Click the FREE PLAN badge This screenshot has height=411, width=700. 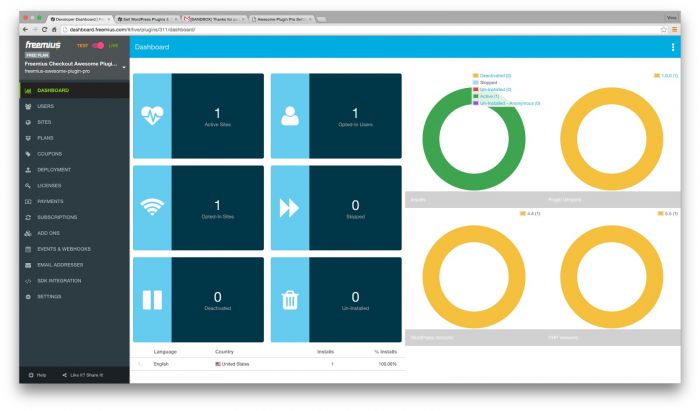tap(37, 55)
